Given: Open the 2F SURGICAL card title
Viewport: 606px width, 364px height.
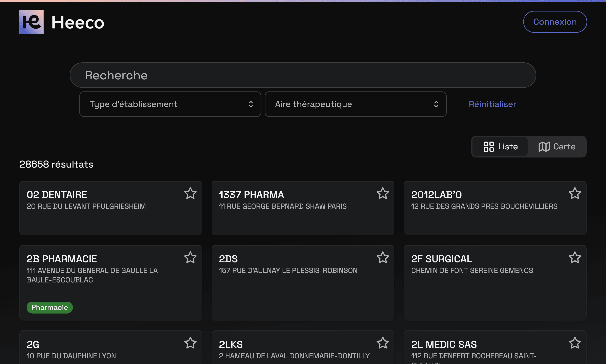Looking at the screenshot, I should click(x=442, y=259).
